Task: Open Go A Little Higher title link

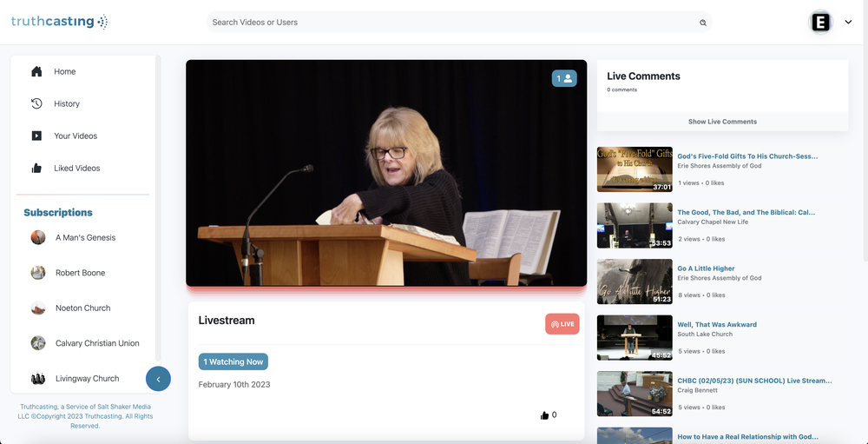Action: [x=706, y=268]
